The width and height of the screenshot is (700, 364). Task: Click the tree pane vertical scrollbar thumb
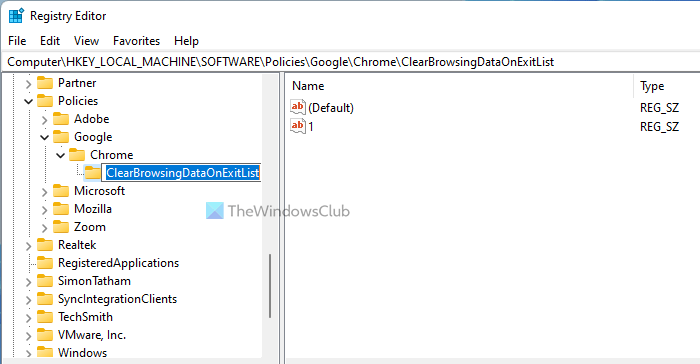click(270, 286)
